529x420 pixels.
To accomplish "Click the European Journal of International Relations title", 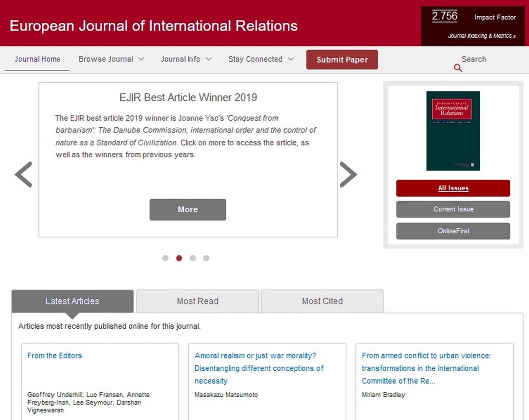I will pos(154,26).
